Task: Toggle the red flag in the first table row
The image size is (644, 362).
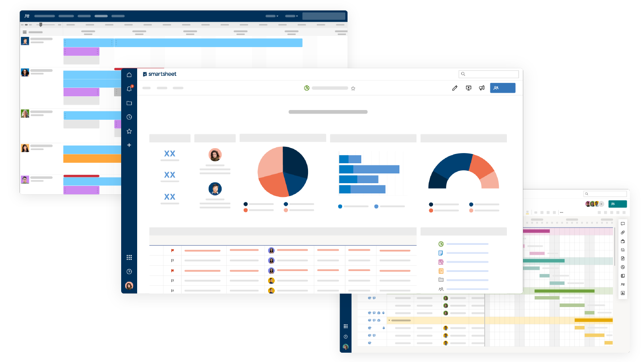Action: [x=173, y=251]
